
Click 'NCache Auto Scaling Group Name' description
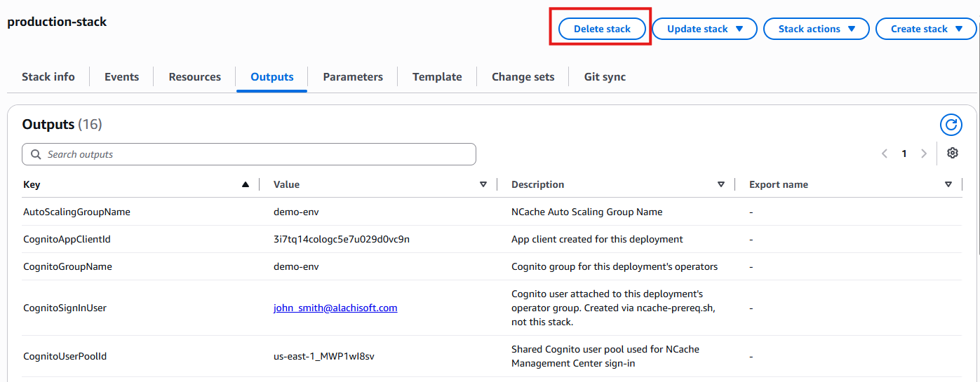tap(586, 212)
